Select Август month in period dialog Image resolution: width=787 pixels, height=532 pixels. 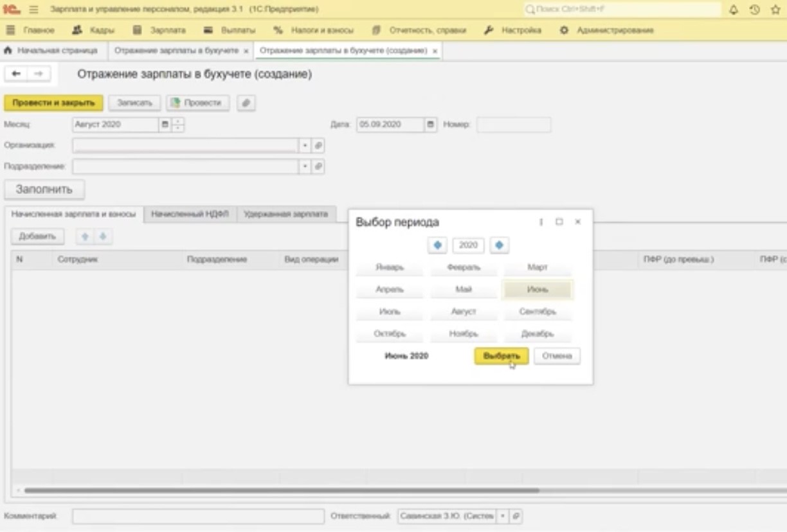click(464, 312)
